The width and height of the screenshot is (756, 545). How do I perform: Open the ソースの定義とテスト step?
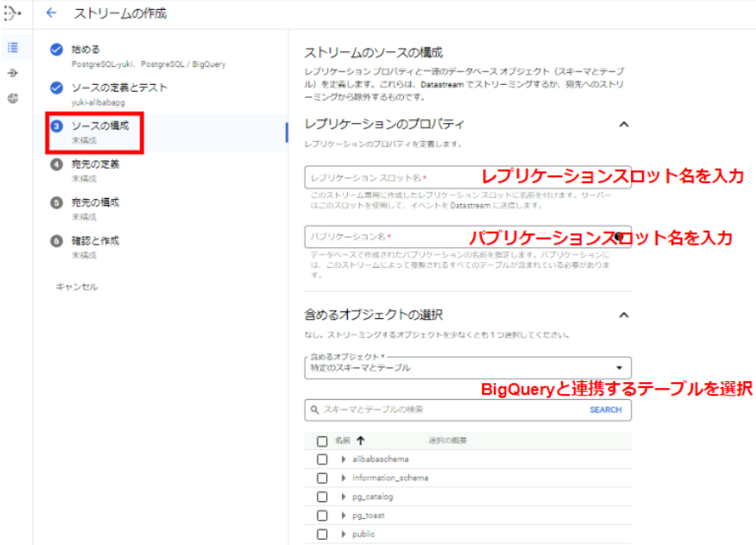point(119,87)
